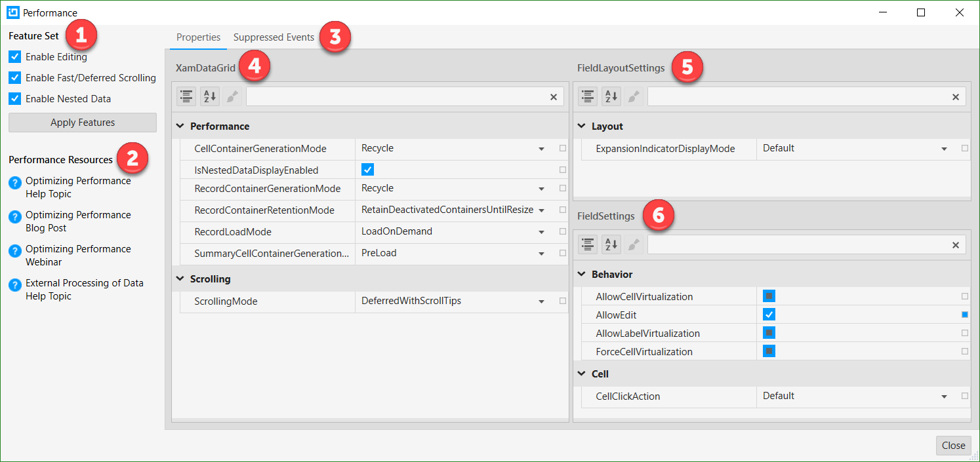Screen dimensions: 980x462
Task: Uncheck Enable Editing checkbox
Action: tap(15, 57)
